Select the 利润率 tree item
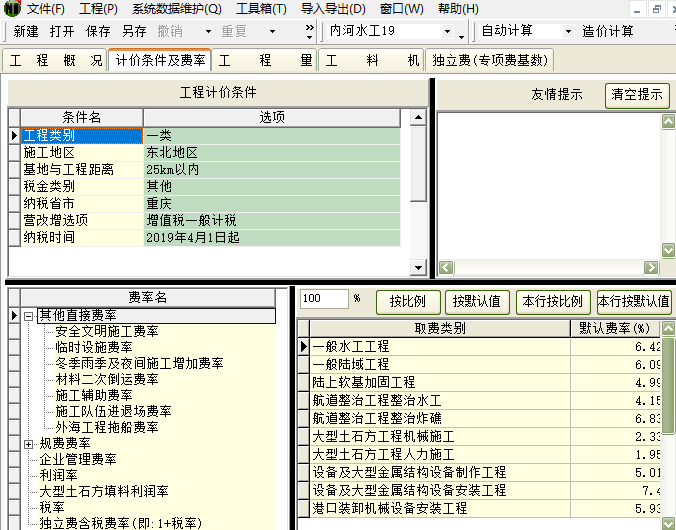Image resolution: width=676 pixels, height=530 pixels. coord(58,475)
